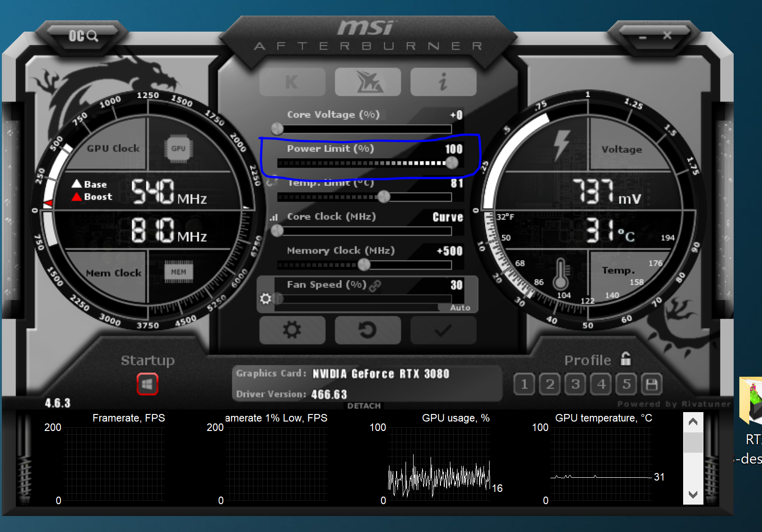The height and width of the screenshot is (532, 762).
Task: Open the settings gear button below sliders
Action: pos(292,330)
